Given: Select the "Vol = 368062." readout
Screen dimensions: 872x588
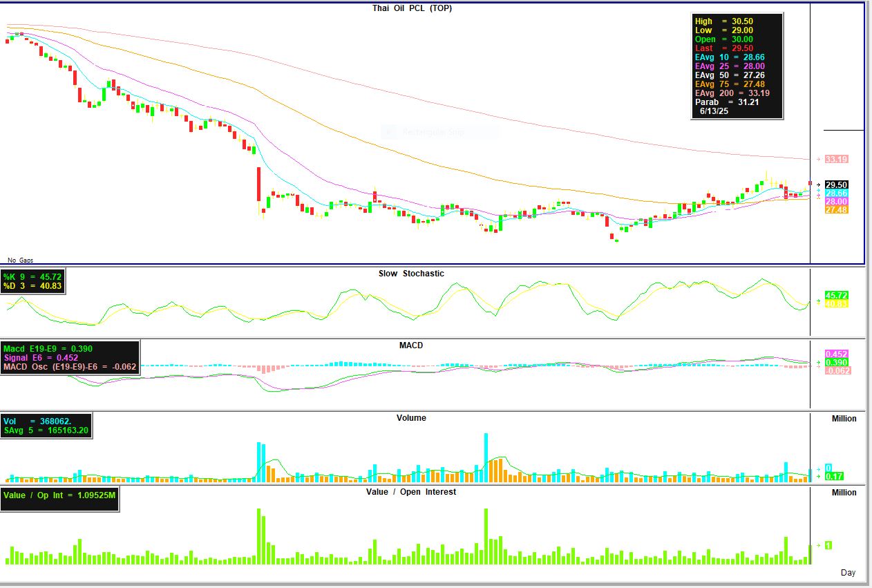Looking at the screenshot, I should [37, 421].
